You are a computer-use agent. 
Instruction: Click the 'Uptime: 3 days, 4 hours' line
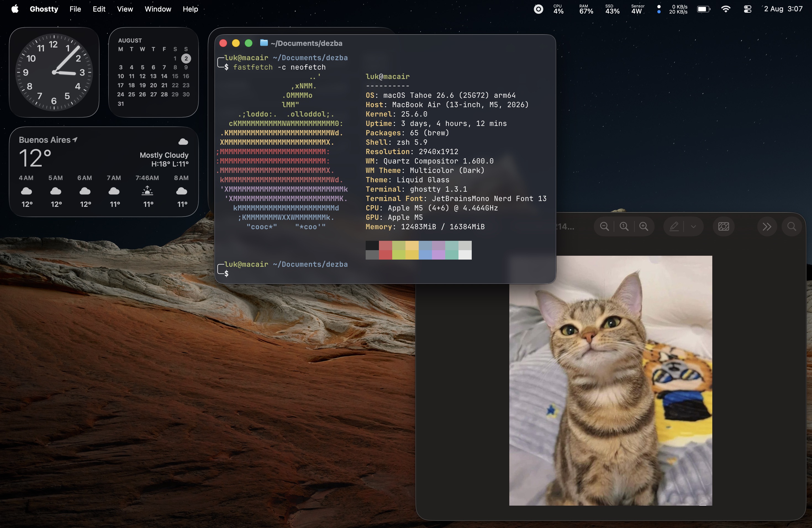(436, 123)
